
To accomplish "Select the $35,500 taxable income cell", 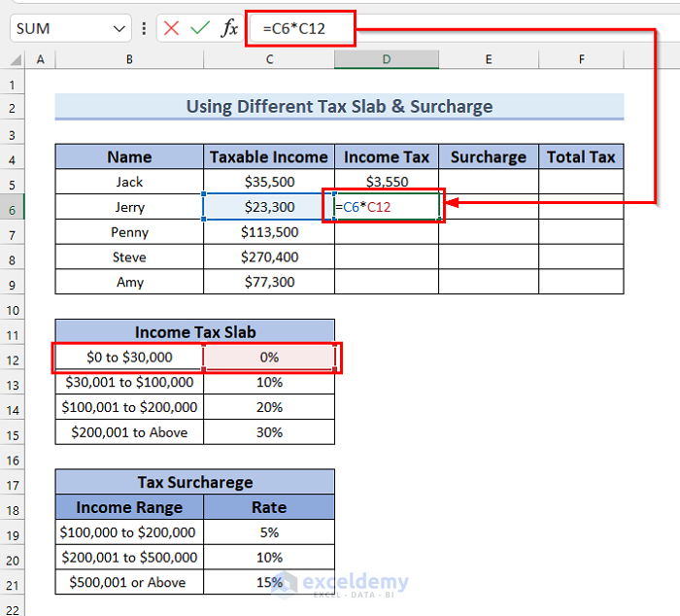I will [269, 182].
